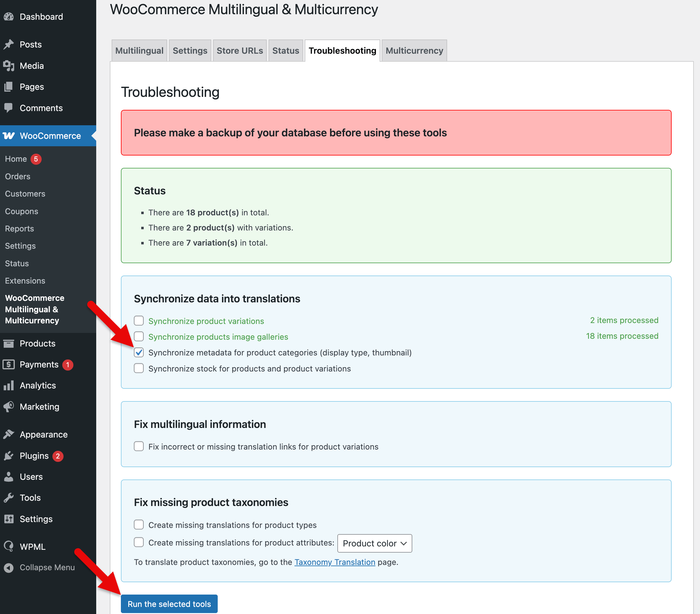Open the Store URLs tab

(240, 51)
